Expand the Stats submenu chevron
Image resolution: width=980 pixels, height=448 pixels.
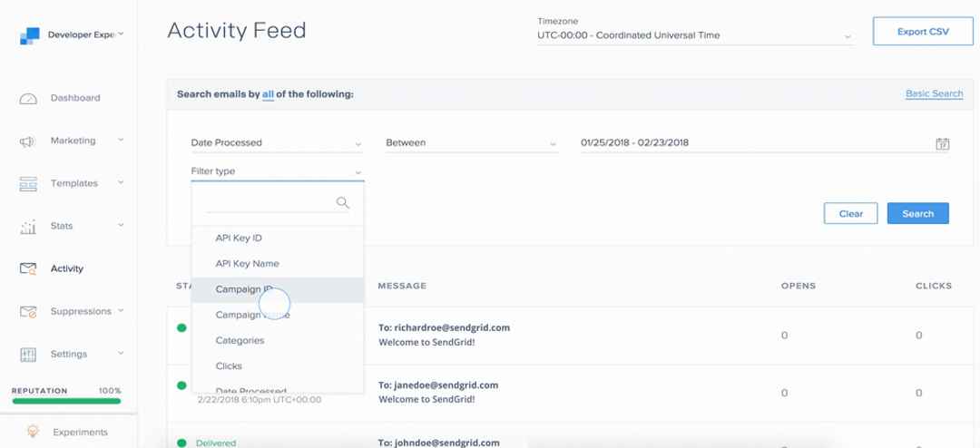click(x=121, y=224)
